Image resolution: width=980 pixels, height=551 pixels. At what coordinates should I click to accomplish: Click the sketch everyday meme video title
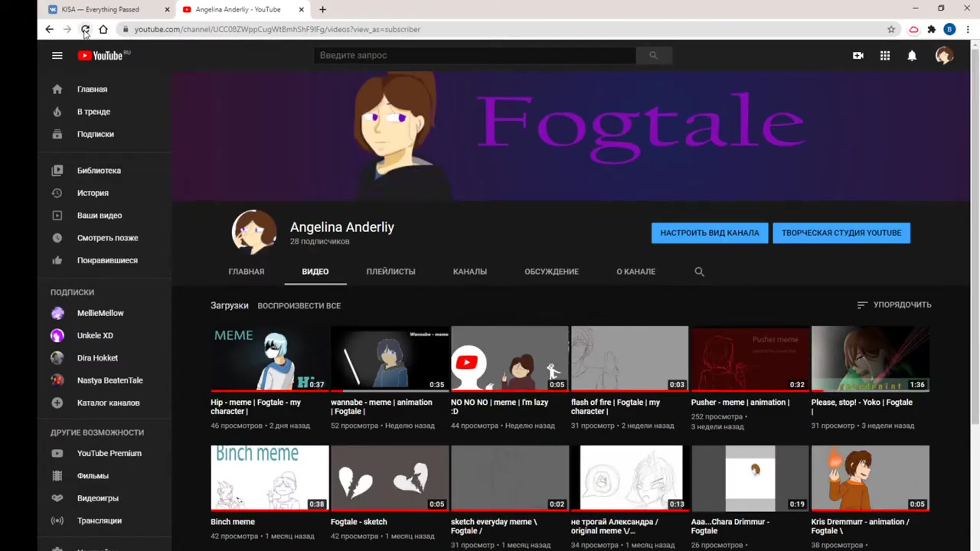pyautogui.click(x=494, y=526)
